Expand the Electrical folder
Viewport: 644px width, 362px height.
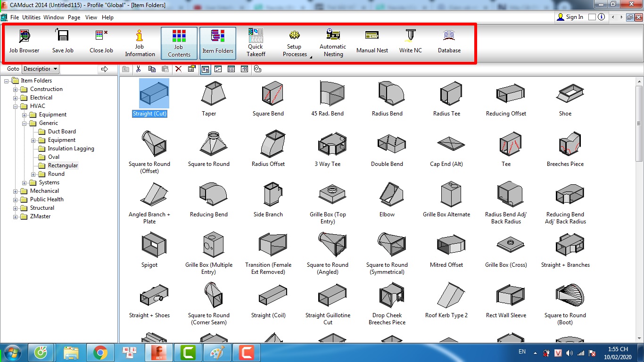click(x=16, y=98)
